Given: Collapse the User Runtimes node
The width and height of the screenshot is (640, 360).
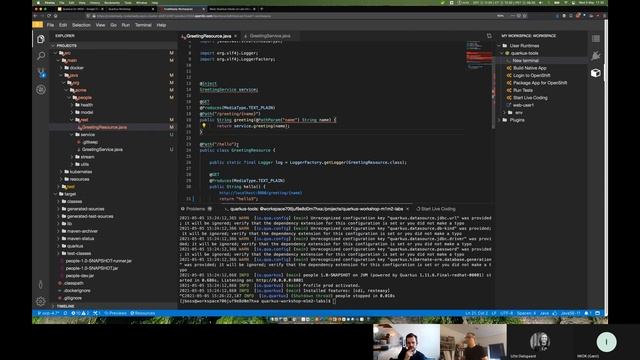Looking at the screenshot, I should point(524,46).
